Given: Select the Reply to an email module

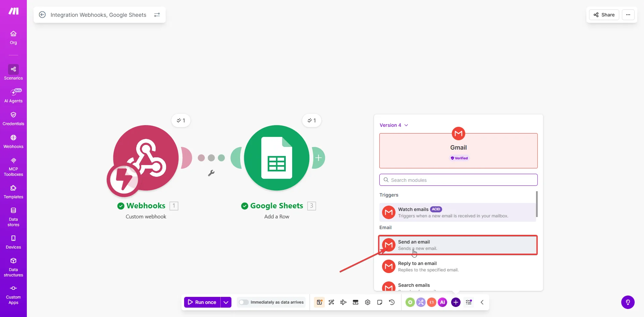Looking at the screenshot, I should coord(458,266).
